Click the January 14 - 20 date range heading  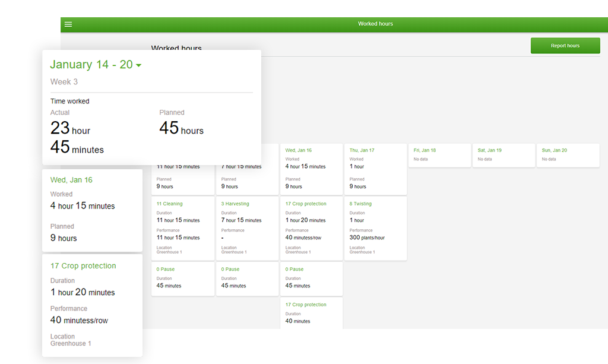[91, 65]
